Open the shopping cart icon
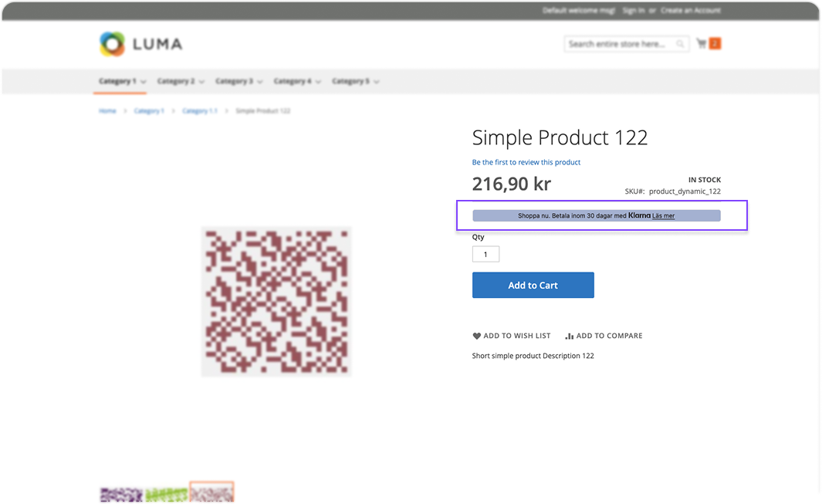The image size is (822, 504). 702,44
